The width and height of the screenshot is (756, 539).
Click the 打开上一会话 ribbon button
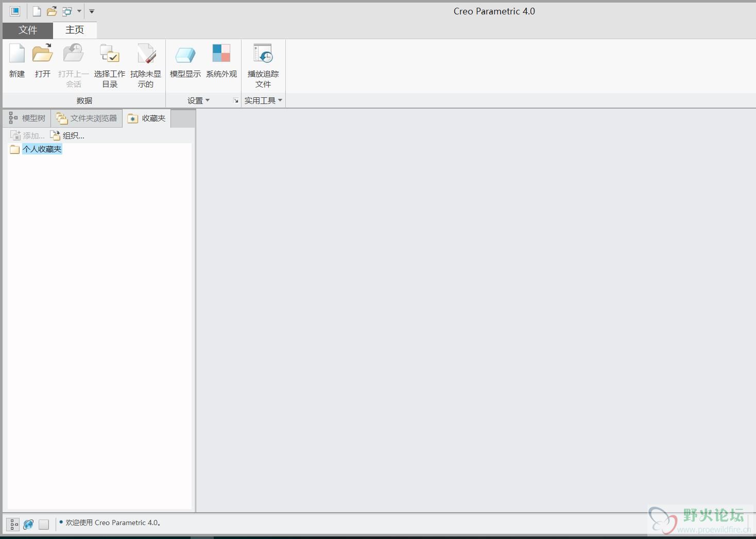[74, 66]
